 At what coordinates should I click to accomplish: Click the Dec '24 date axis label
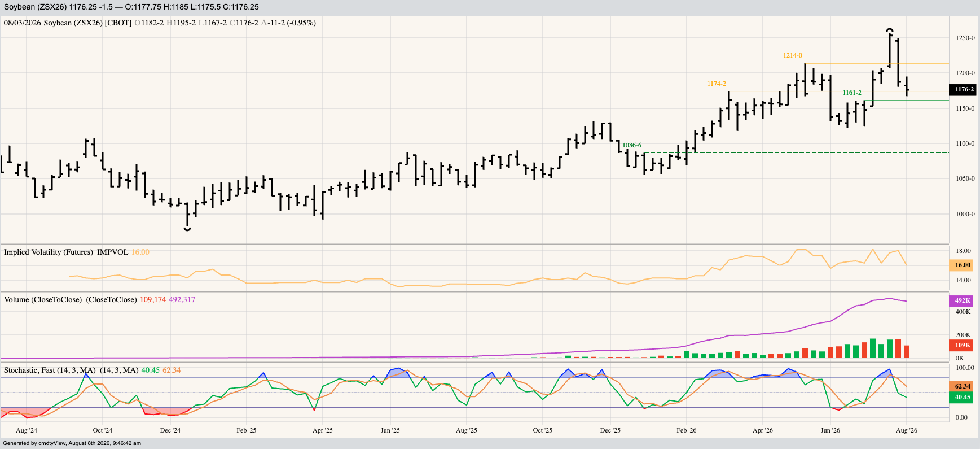[x=170, y=430]
